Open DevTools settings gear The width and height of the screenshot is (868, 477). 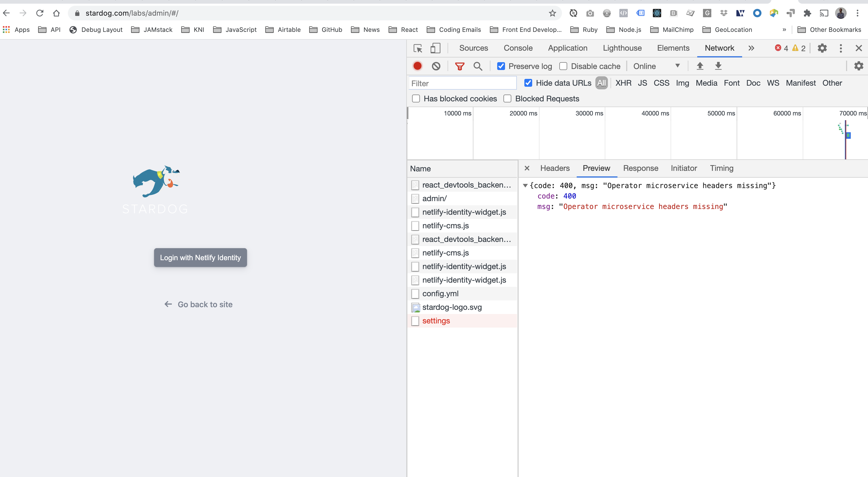click(822, 48)
